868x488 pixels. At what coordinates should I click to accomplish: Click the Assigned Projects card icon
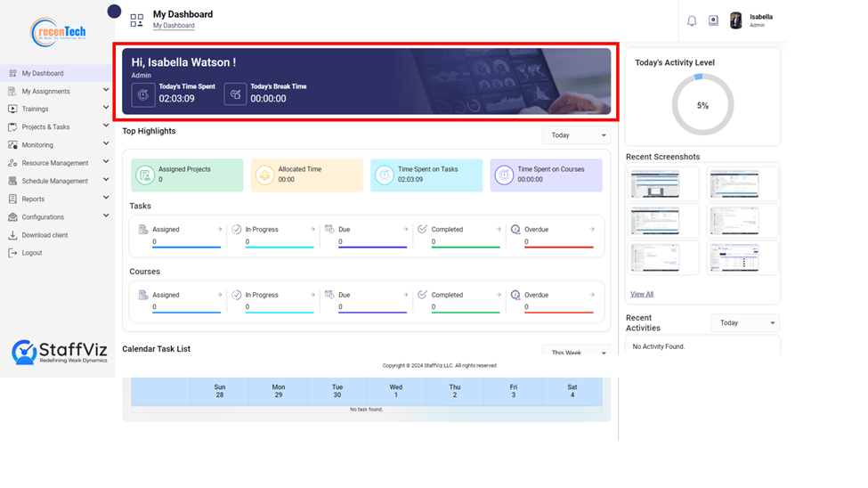click(x=145, y=175)
